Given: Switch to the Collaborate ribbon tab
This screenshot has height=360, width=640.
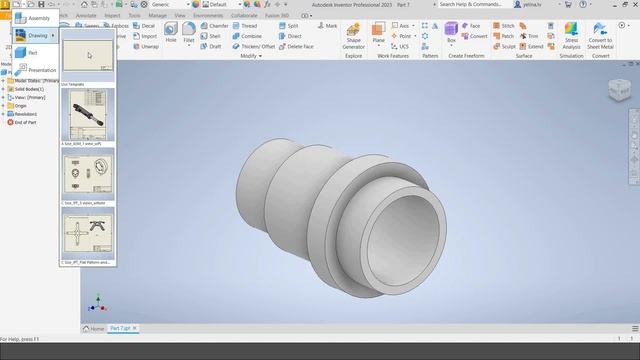Looking at the screenshot, I should (244, 16).
